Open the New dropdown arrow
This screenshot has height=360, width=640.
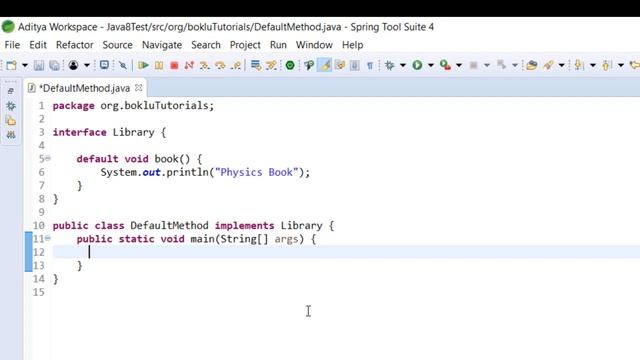tap(25, 65)
